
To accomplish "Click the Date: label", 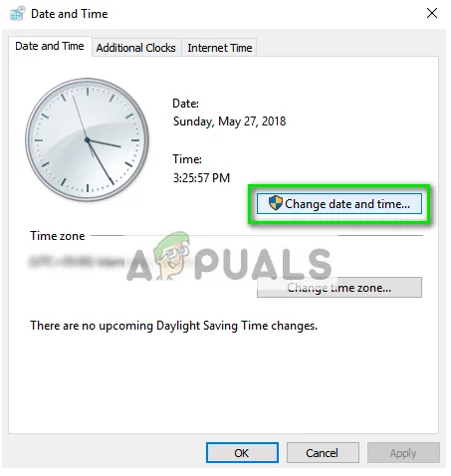I will (185, 104).
